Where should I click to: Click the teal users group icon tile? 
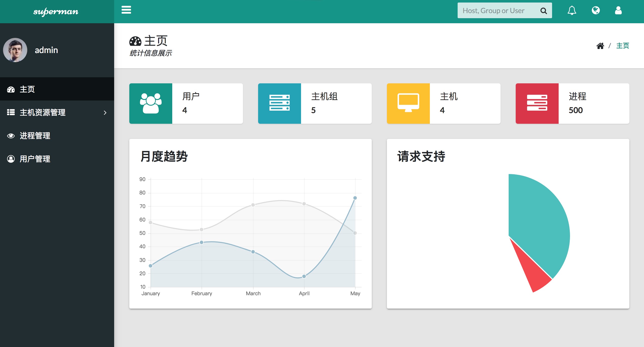coord(151,104)
